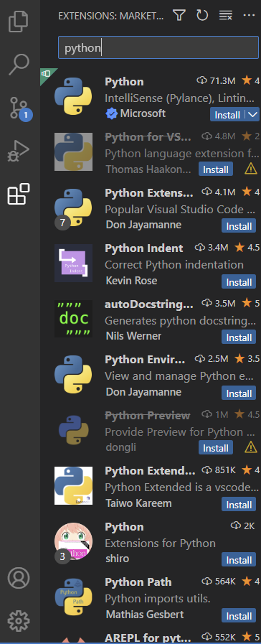The width and height of the screenshot is (261, 644).
Task: Click the extension pack badge showing 3
Action: pyautogui.click(x=62, y=556)
